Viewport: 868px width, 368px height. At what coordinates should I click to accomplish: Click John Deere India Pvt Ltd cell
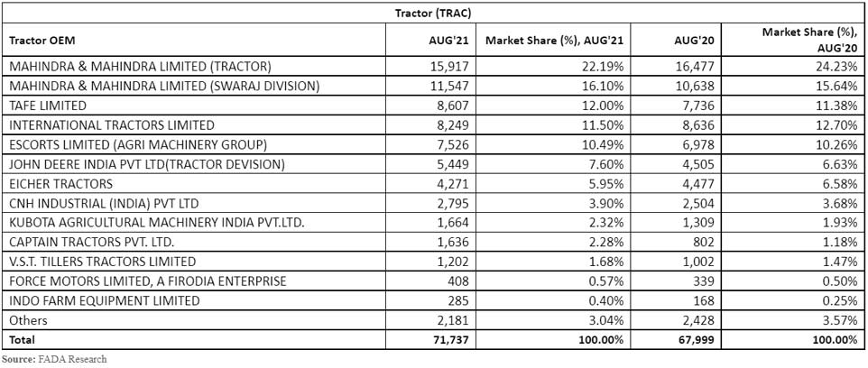pyautogui.click(x=145, y=163)
